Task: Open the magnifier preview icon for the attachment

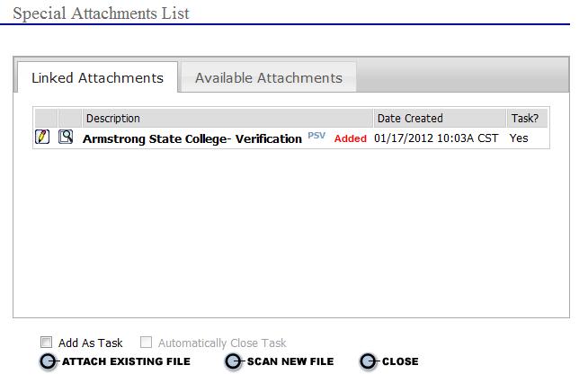Action: (x=66, y=137)
